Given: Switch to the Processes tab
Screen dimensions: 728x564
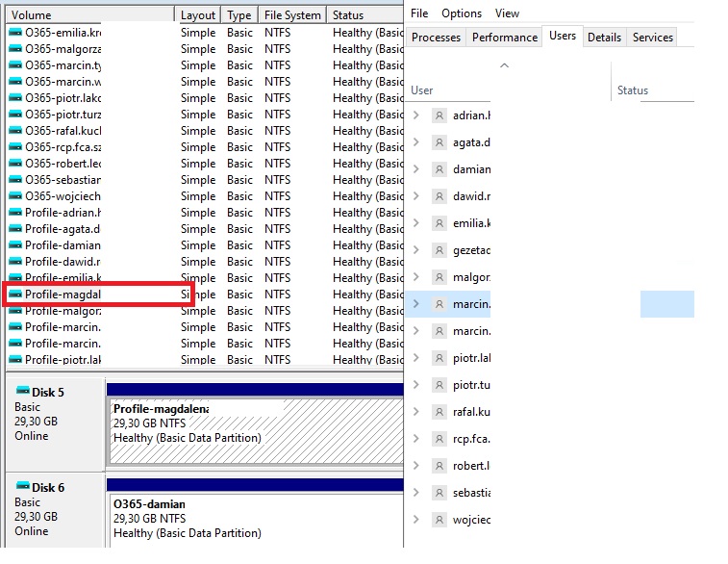Looking at the screenshot, I should [x=436, y=38].
